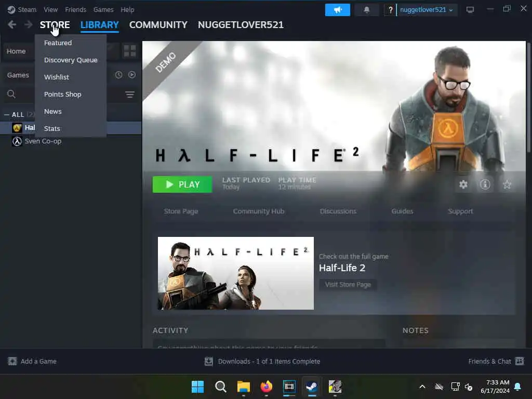The image size is (532, 399).
Task: Choose Stats from Store menu
Action: tap(52, 129)
